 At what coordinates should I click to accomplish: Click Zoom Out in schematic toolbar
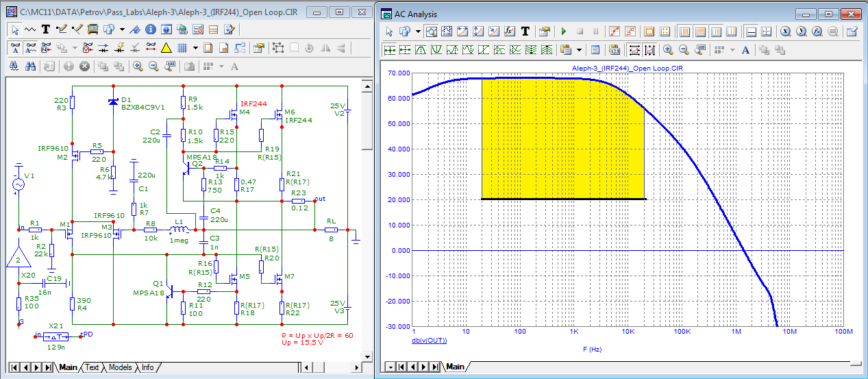[153, 66]
